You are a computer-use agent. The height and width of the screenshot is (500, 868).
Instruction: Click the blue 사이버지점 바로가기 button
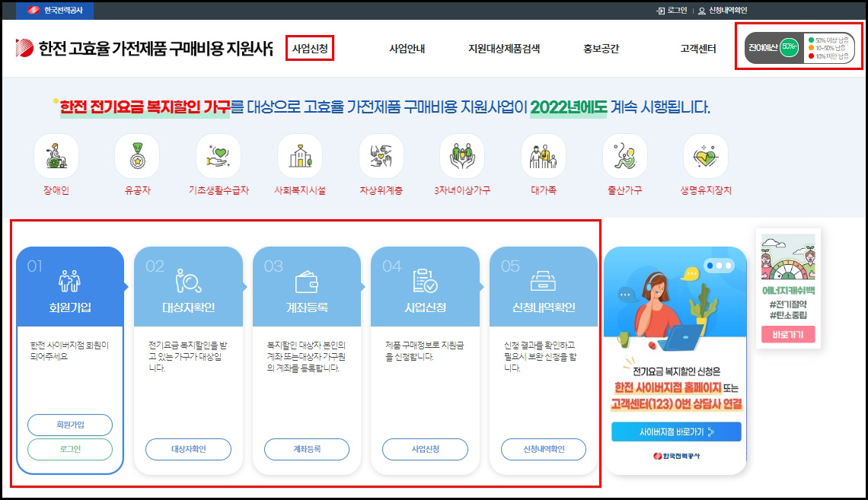click(676, 432)
